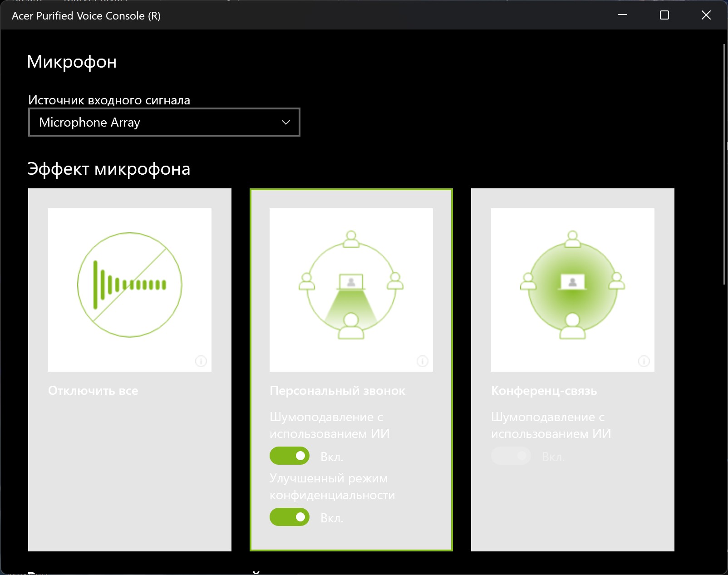728x575 pixels.
Task: Click the Conference call full-circle pickup illustration
Action: click(572, 285)
